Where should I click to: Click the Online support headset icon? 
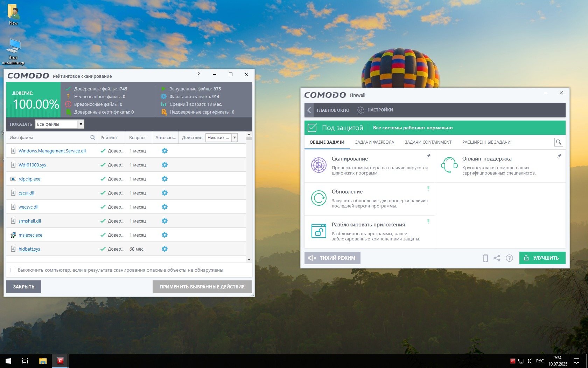tap(449, 165)
